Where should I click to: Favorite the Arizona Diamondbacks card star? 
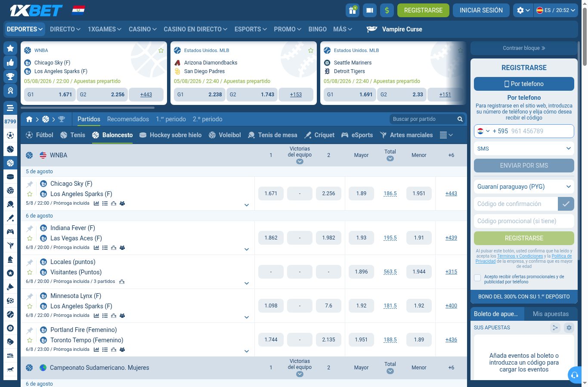[x=311, y=50]
